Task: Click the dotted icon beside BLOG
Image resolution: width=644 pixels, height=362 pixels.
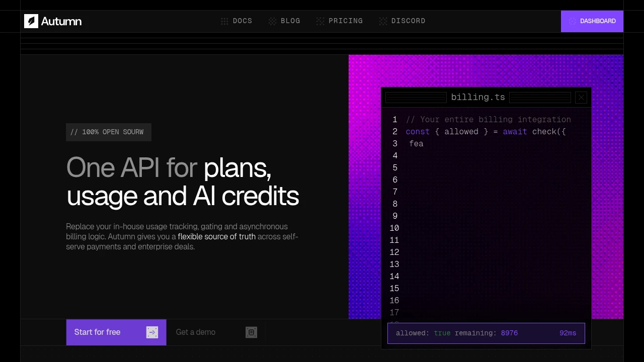Action: [272, 21]
